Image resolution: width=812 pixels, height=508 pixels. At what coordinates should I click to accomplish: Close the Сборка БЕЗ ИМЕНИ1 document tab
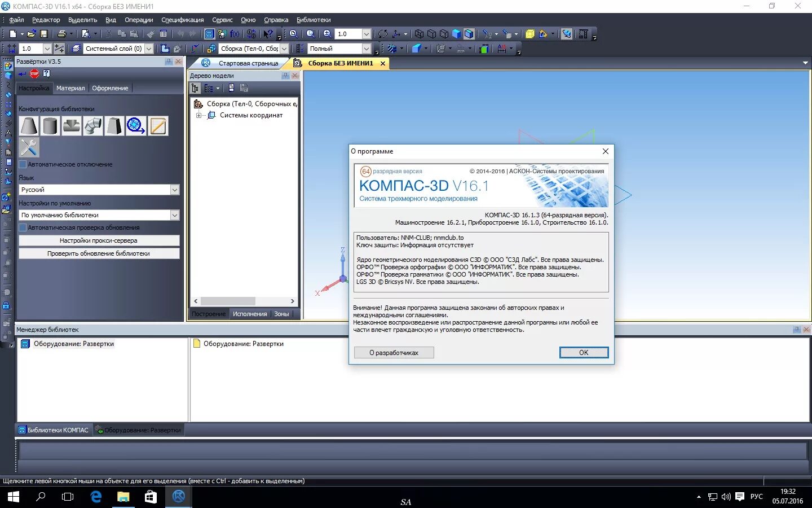pos(383,63)
